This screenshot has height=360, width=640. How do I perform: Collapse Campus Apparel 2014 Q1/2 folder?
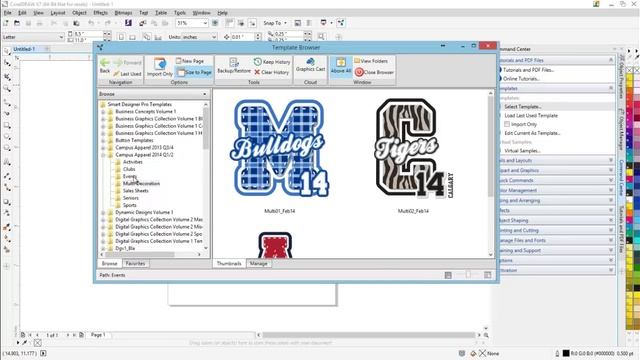pos(103,155)
